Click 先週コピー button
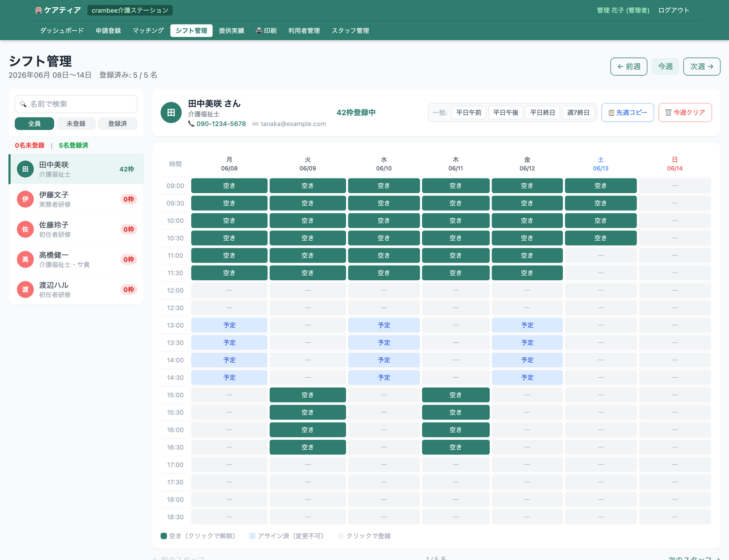The height and width of the screenshot is (560, 729). pos(628,113)
